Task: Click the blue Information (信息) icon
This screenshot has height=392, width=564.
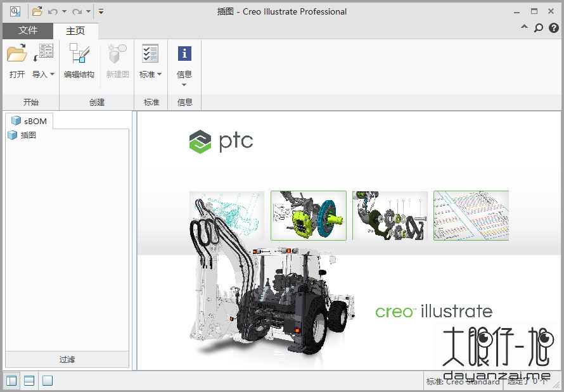Action: point(184,54)
